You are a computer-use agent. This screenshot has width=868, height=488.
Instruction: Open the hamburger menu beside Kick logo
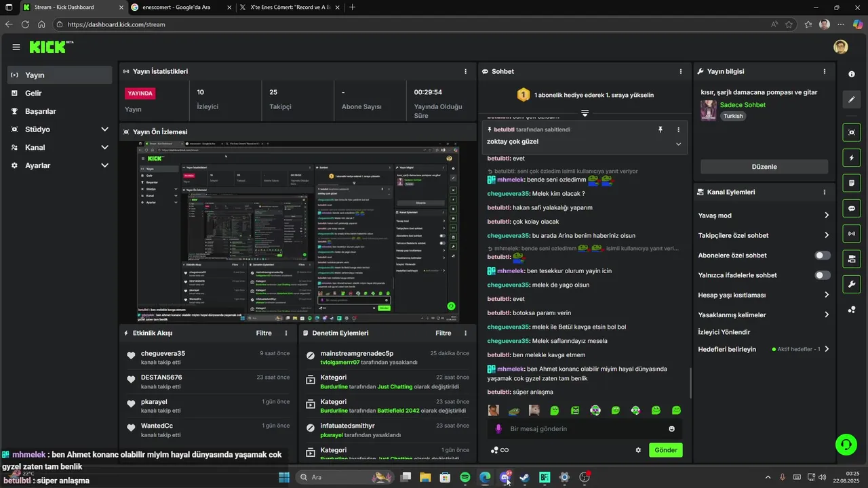(16, 47)
